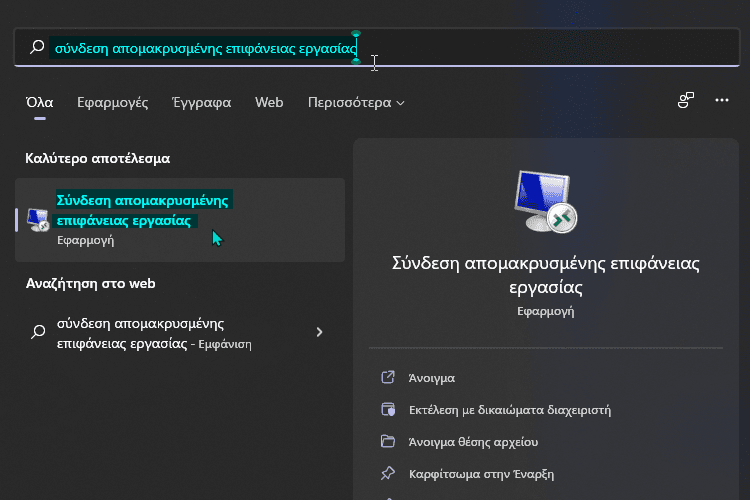Open the Σύνδεση απομακρυσμένης επιφάνειας εργασίας best result
Image resolution: width=750 pixels, height=500 pixels.
coord(180,220)
